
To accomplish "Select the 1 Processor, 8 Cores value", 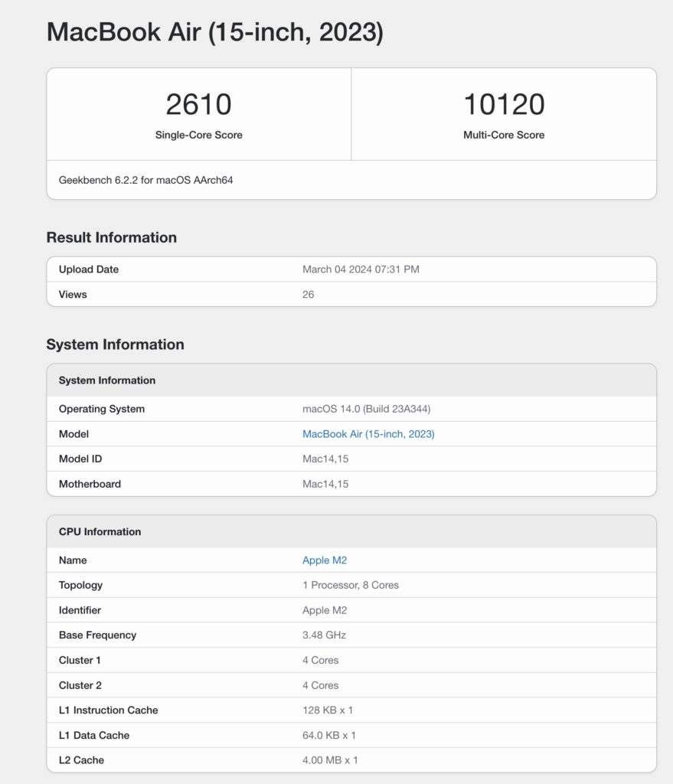I will (351, 585).
